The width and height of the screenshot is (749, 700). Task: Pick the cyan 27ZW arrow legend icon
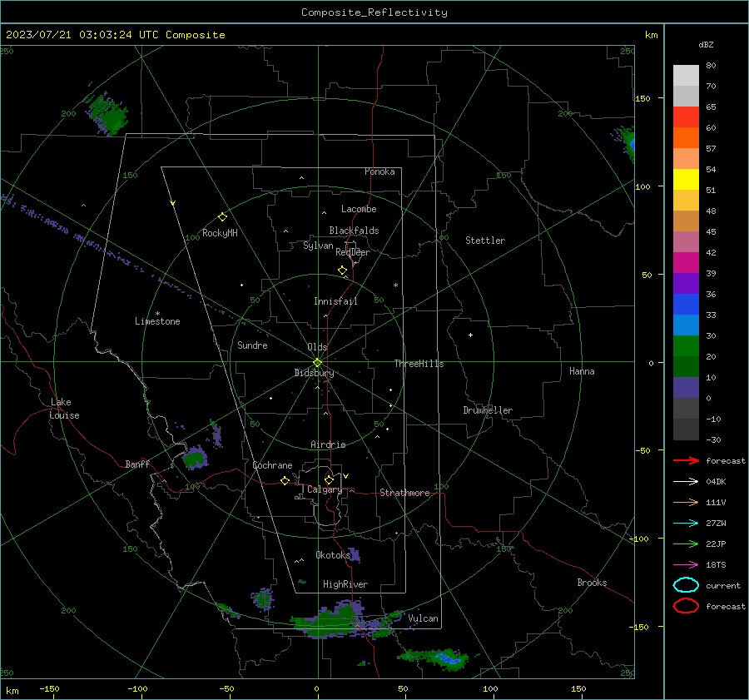pos(686,524)
